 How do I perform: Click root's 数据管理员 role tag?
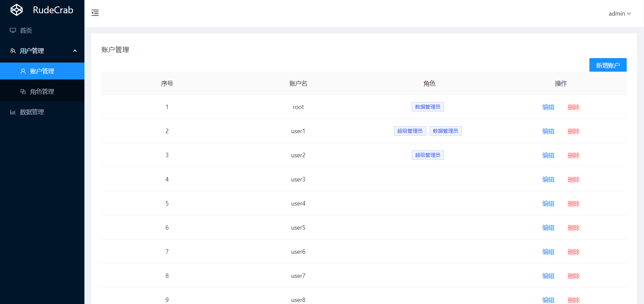point(428,107)
